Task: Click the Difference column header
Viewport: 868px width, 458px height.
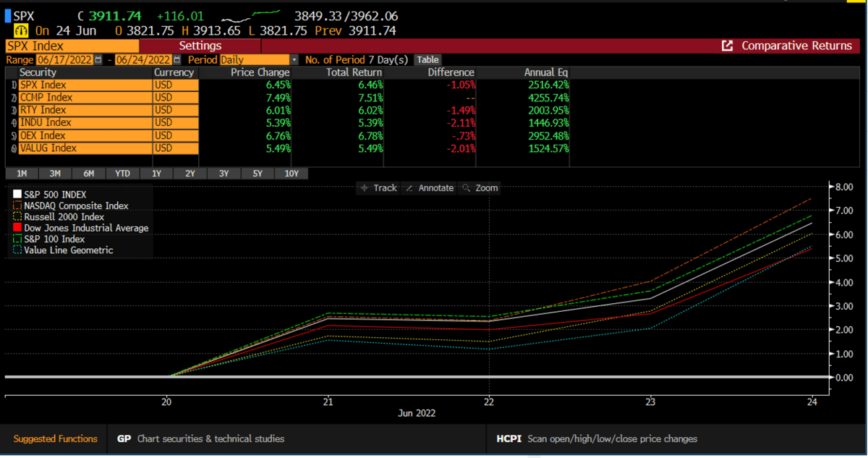Action: (451, 72)
